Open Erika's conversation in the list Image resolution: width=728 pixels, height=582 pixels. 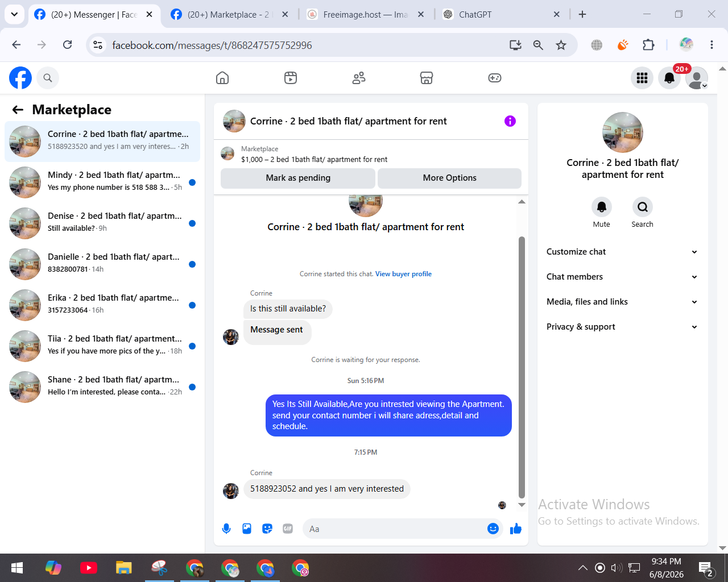[x=102, y=305]
